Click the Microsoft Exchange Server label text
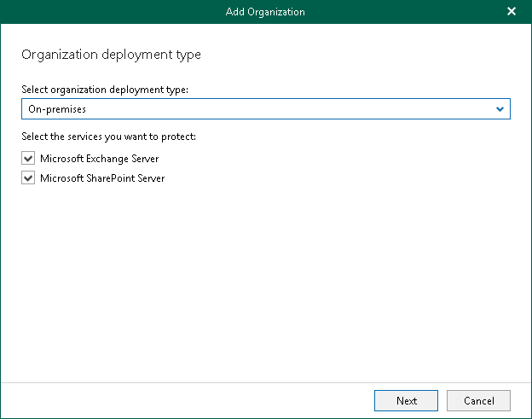Image resolution: width=532 pixels, height=419 pixels. click(99, 159)
